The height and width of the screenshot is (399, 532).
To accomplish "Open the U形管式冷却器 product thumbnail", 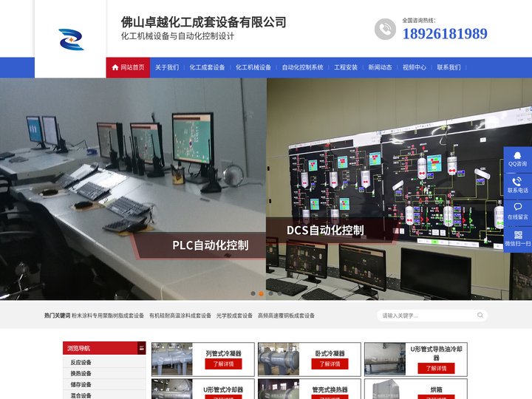I will coord(172,389).
